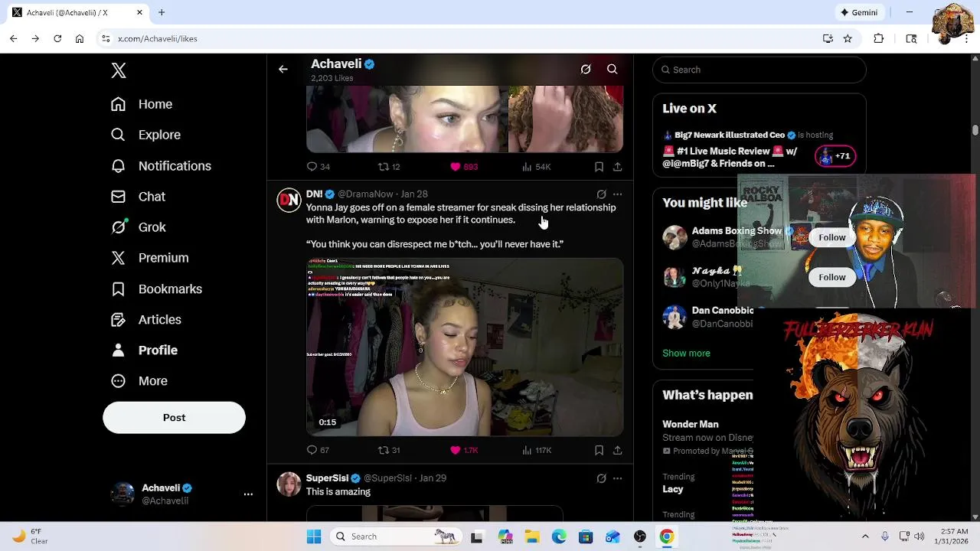Open more options on DramaNow post

[x=617, y=194]
